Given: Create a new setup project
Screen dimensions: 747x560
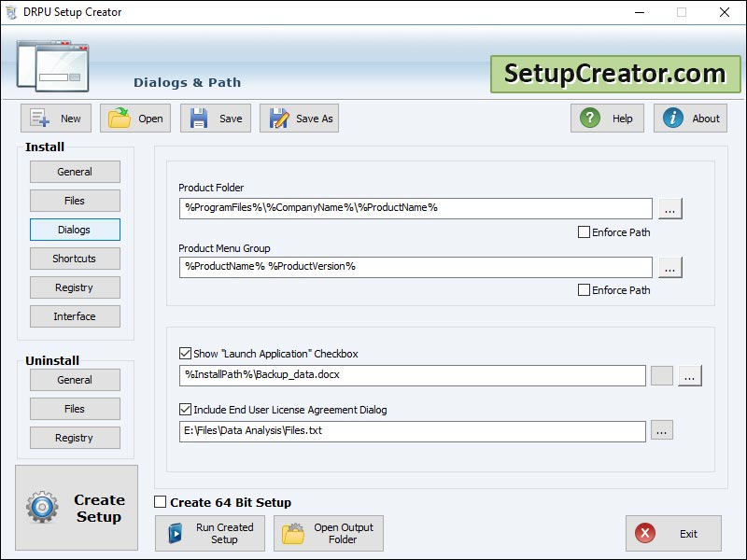Looking at the screenshot, I should pyautogui.click(x=39, y=118).
